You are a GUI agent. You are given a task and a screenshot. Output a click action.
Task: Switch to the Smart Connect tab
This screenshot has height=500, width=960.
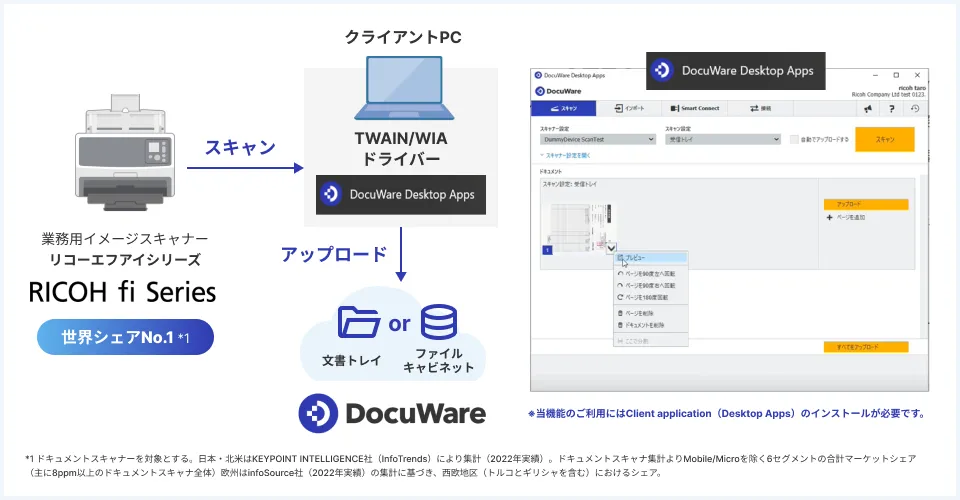[695, 108]
